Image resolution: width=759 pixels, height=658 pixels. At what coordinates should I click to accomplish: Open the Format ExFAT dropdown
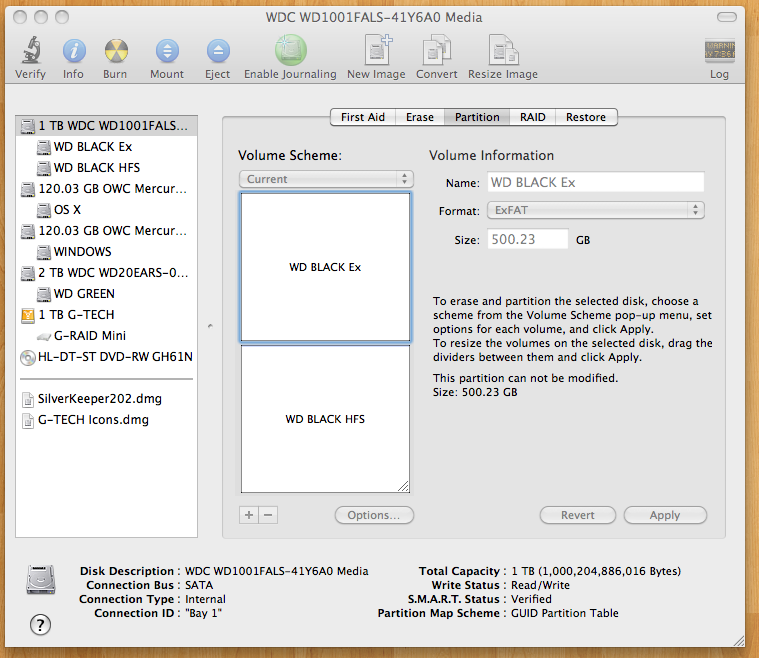[x=596, y=210]
